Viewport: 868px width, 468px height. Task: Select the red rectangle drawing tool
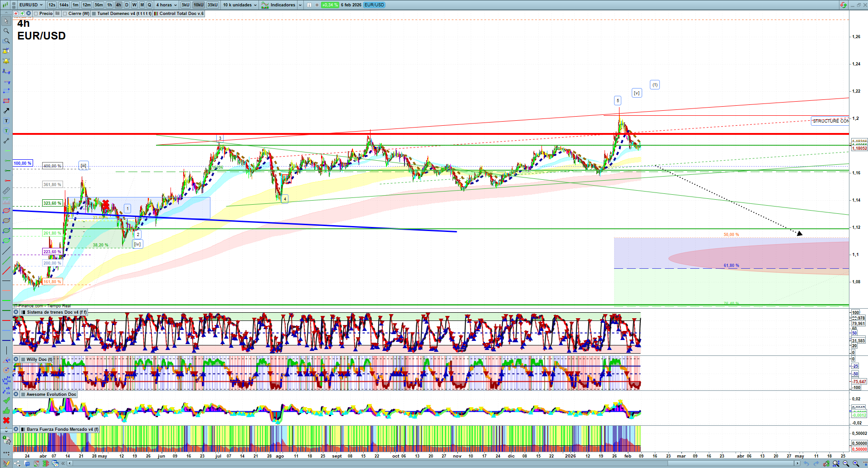coord(6,101)
